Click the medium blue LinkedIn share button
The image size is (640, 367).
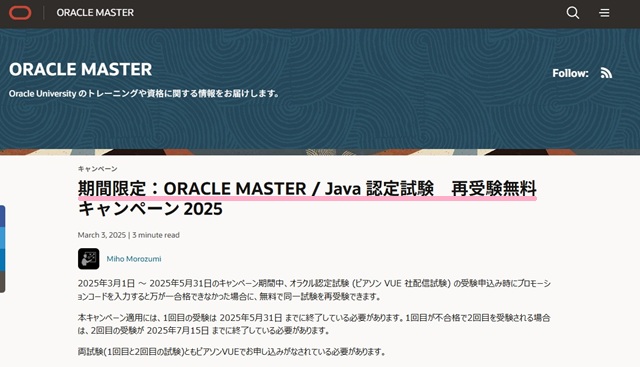click(x=2, y=260)
